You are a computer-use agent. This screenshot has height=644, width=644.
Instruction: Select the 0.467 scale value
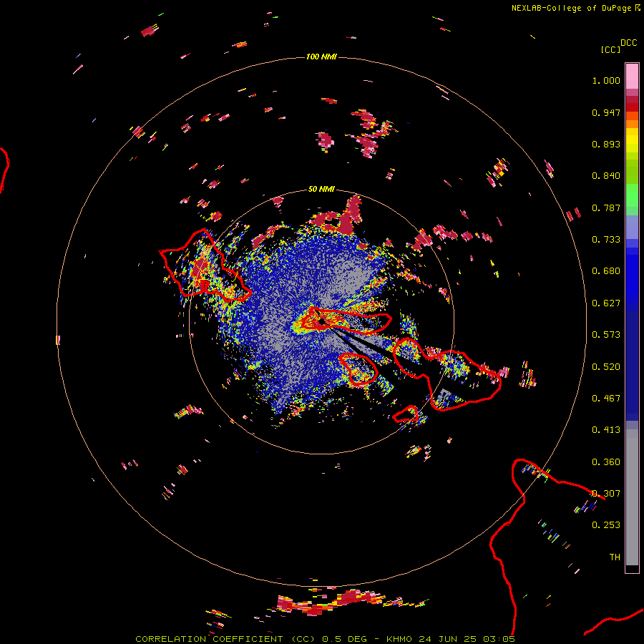tap(606, 399)
